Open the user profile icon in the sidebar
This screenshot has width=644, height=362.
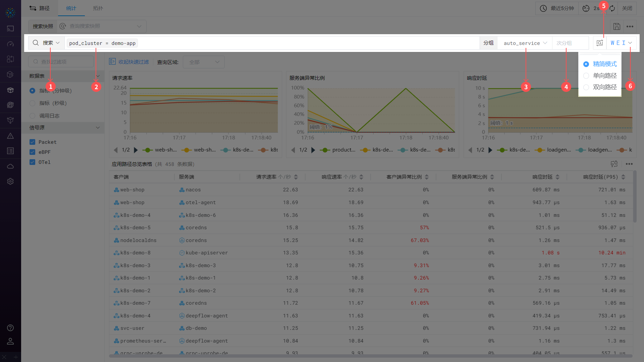10,341
